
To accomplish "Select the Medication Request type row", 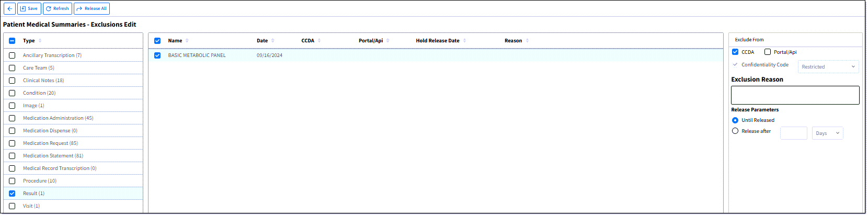I will coord(50,143).
